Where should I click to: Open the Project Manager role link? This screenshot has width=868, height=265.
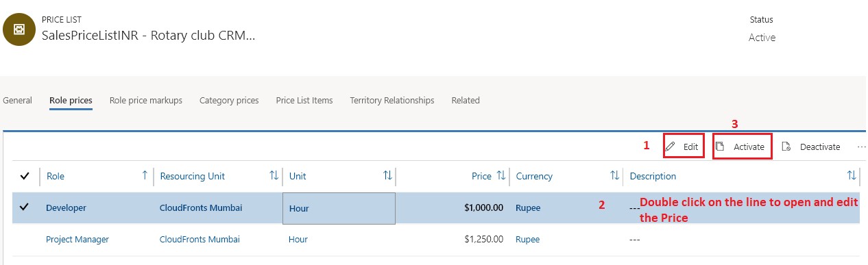coord(77,239)
